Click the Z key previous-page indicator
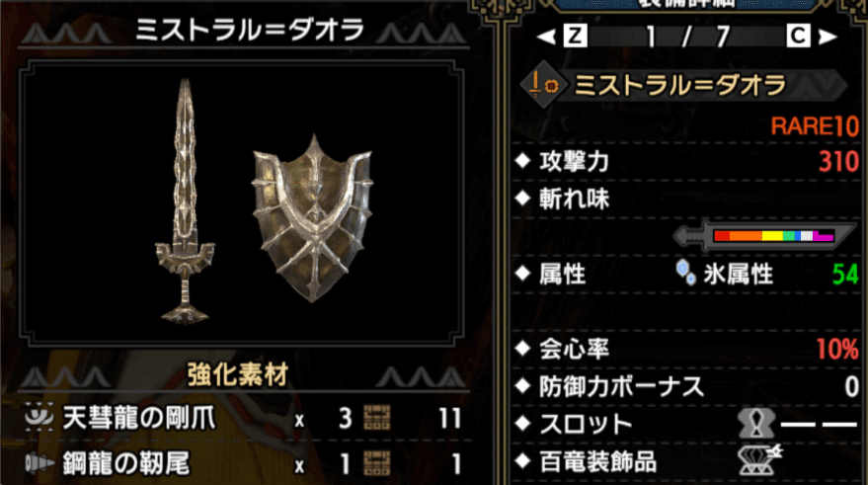Image resolution: width=868 pixels, height=485 pixels. pyautogui.click(x=575, y=36)
